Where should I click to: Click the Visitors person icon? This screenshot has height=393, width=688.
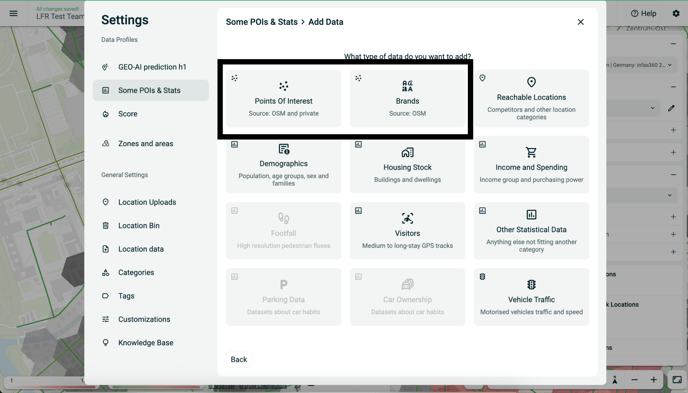point(407,218)
